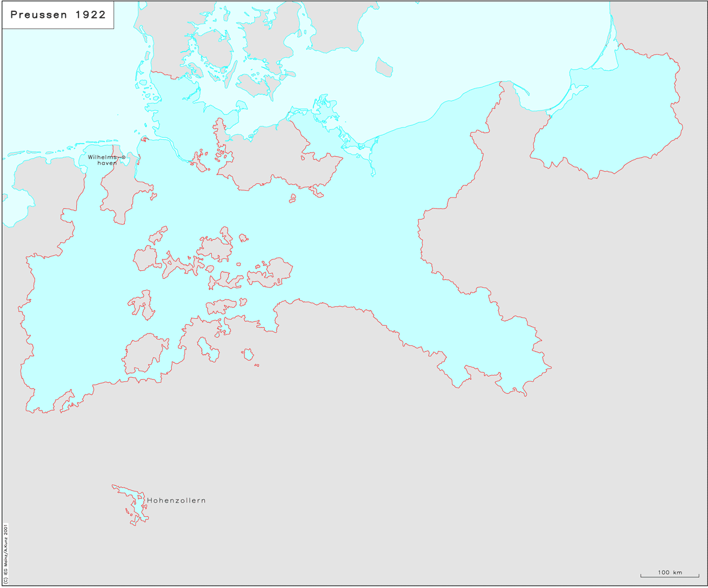Click the large gray Upper Hesse enclave in the southwest
The width and height of the screenshot is (708, 588).
click(x=143, y=354)
